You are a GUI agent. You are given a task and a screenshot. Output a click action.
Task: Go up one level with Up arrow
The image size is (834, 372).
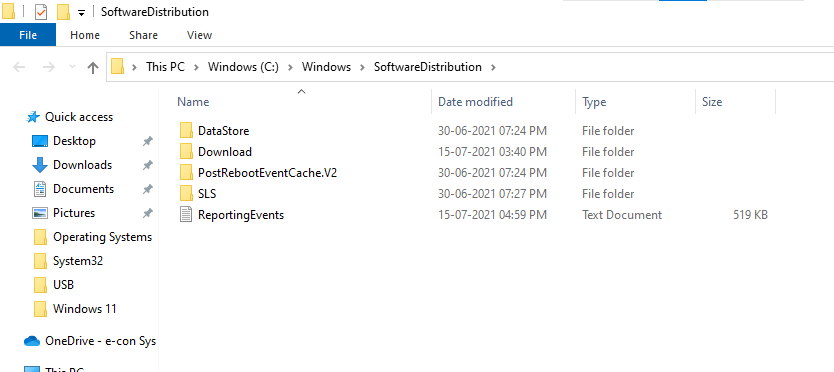click(x=93, y=67)
